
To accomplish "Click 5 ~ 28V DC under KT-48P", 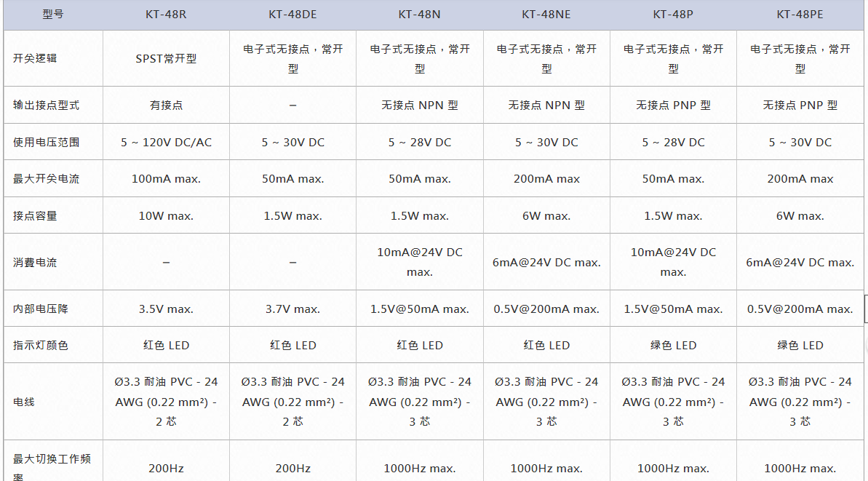I will (x=673, y=142).
